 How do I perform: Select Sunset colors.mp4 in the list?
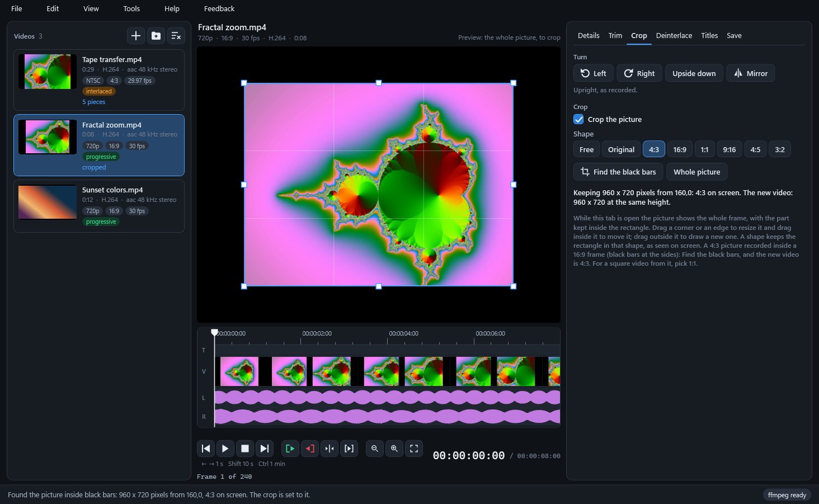[x=99, y=206]
